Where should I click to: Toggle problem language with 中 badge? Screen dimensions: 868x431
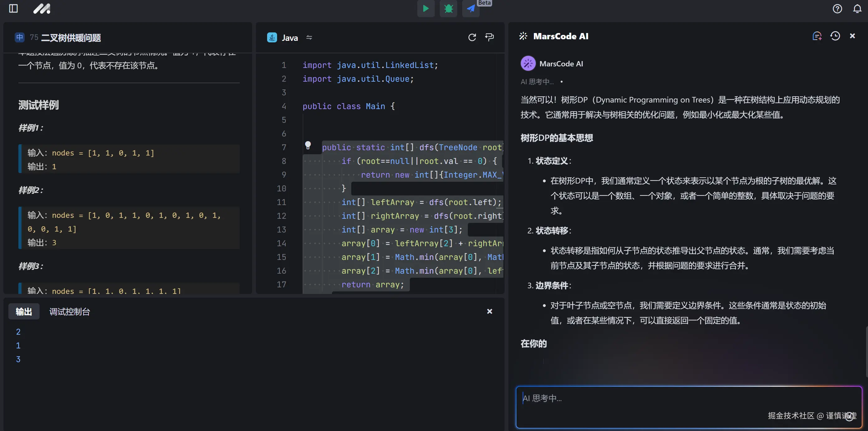20,37
